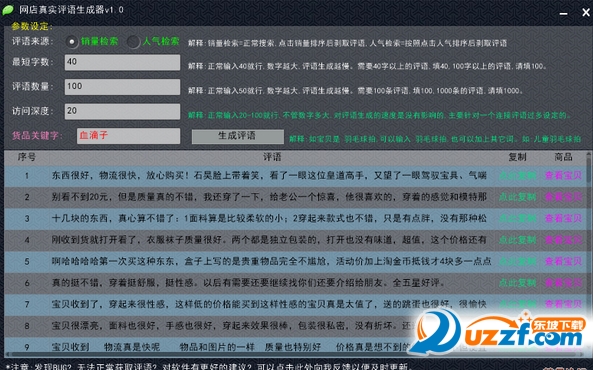The width and height of the screenshot is (593, 370).
Task: Click 查看宝贝 in row 1
Action: coord(563,176)
